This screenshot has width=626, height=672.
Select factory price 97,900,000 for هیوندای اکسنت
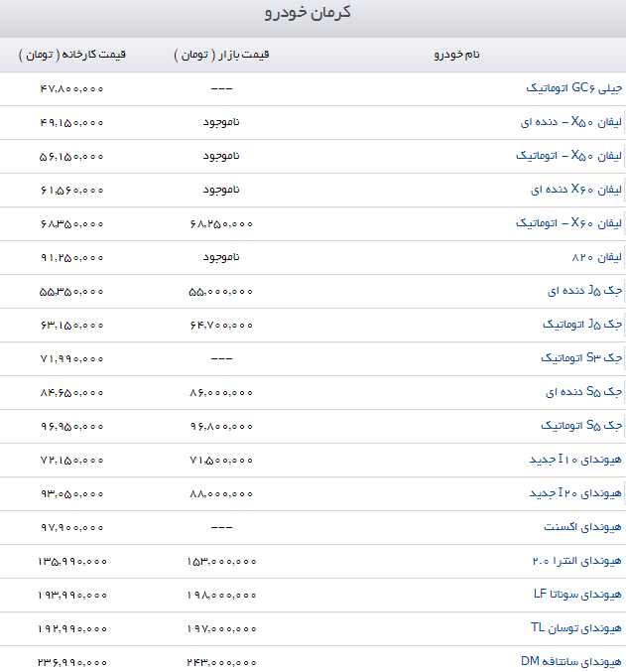[x=72, y=527]
